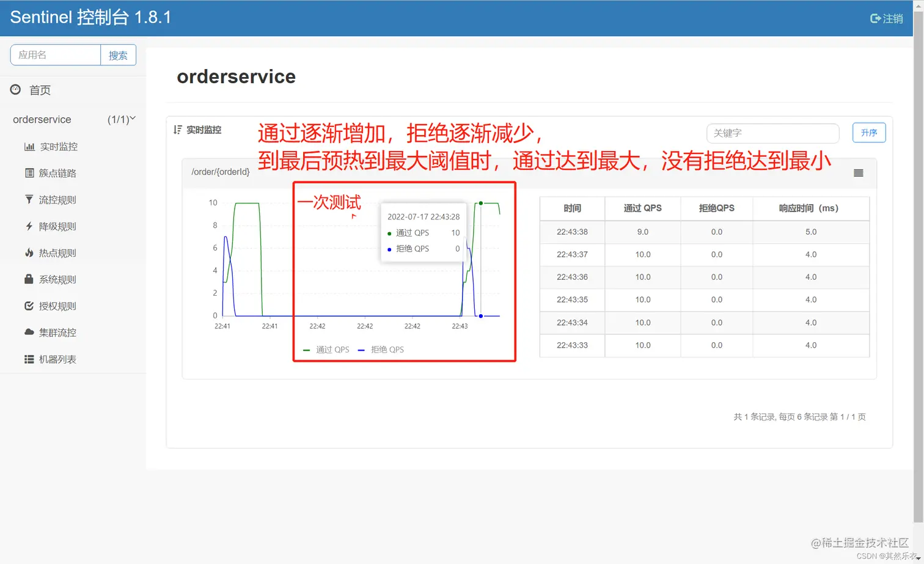
Task: Click the 22:43:37 time cell
Action: (x=572, y=254)
